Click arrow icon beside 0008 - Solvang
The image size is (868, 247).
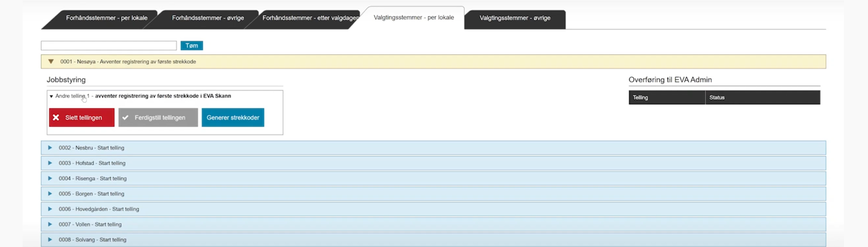[50, 240]
